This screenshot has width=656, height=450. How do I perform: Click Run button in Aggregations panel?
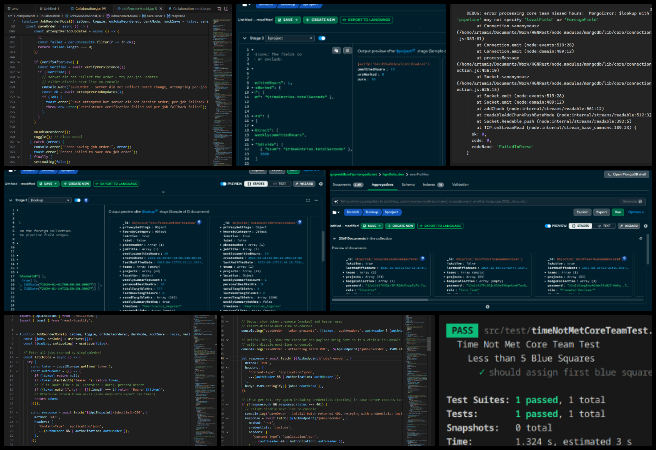pos(618,212)
